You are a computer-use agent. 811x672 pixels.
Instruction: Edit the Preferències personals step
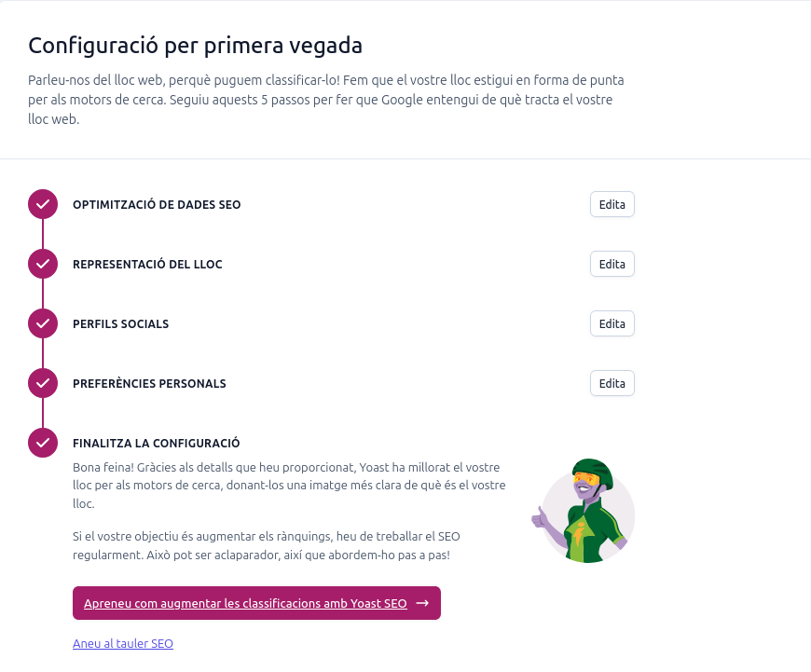(612, 383)
